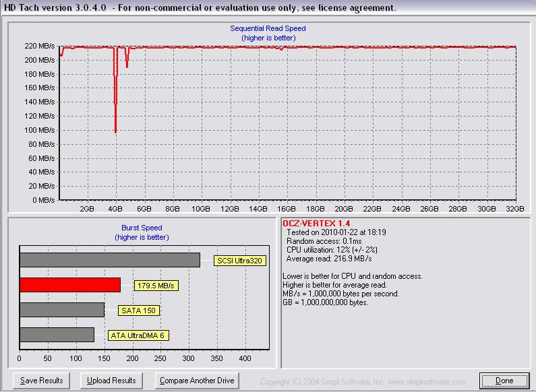Click the 'Burst Speed' chart title
Viewport: 536px width, 392px height.
(x=142, y=228)
